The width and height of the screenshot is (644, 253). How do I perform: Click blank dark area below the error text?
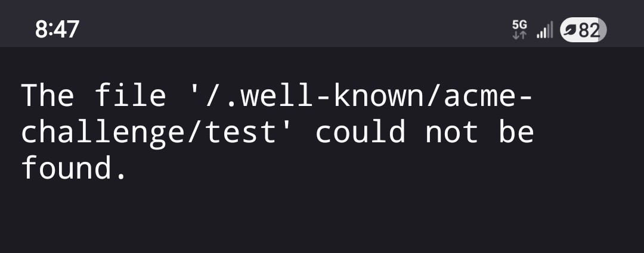pos(322,220)
